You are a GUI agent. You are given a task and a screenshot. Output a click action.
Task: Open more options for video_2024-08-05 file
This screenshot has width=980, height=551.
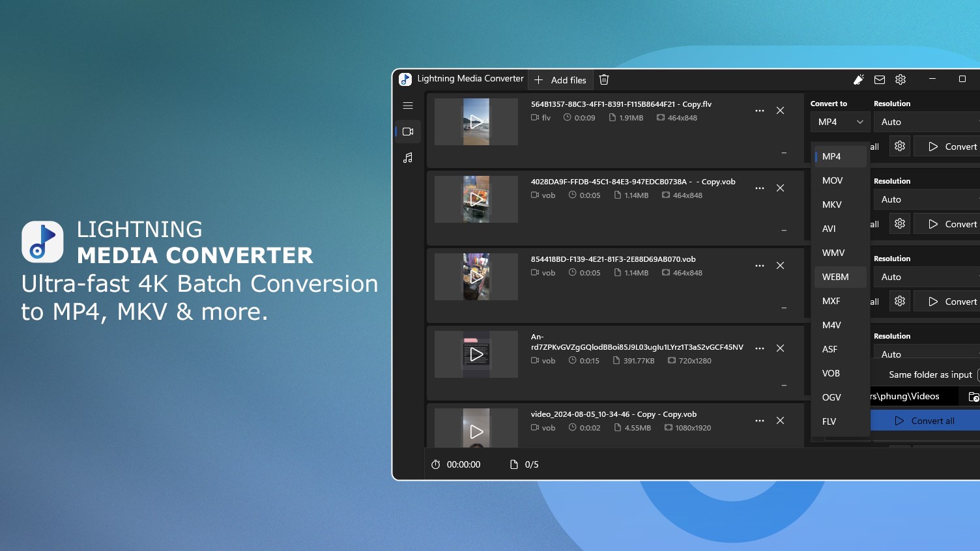tap(760, 421)
